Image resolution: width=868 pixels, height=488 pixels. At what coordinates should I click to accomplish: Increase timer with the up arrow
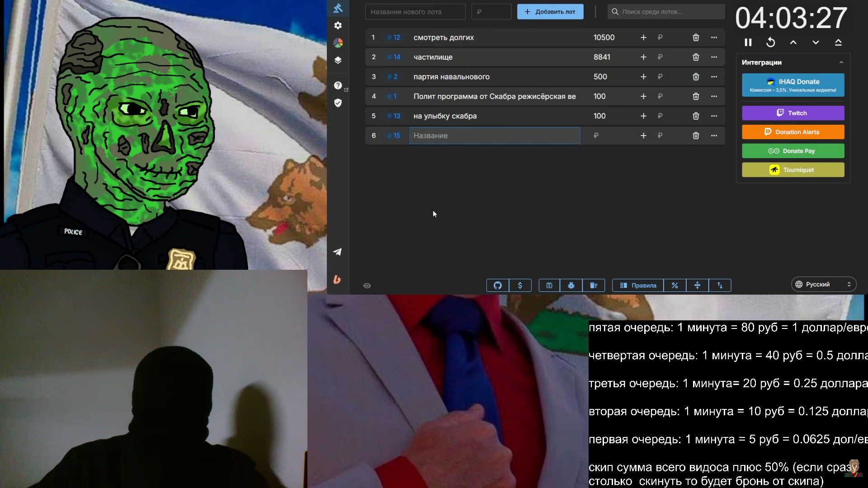[793, 42]
